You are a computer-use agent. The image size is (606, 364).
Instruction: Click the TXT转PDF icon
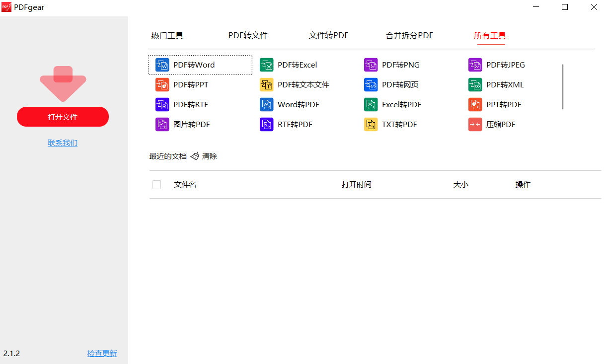pyautogui.click(x=371, y=125)
